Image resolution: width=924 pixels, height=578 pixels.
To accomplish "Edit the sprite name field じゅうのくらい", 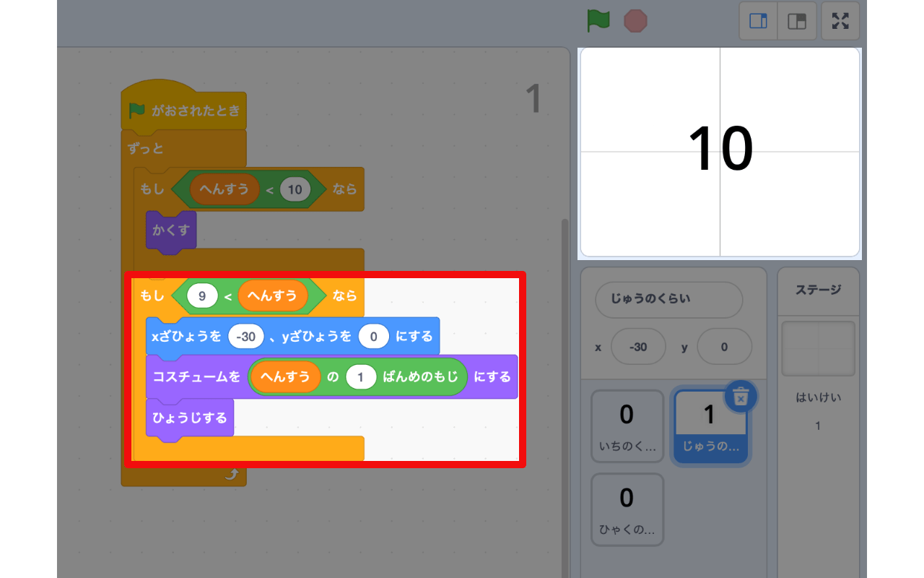I will click(668, 300).
